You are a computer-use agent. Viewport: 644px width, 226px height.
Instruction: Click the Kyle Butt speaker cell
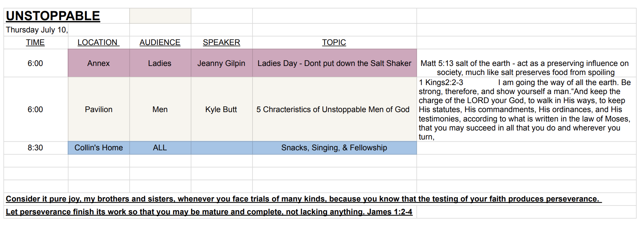pos(221,110)
